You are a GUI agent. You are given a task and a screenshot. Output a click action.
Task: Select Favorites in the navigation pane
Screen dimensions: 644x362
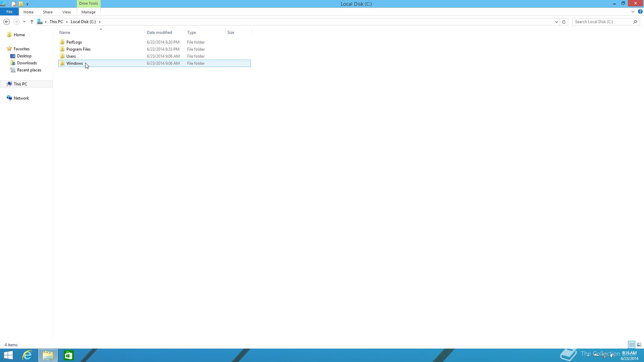click(21, 49)
